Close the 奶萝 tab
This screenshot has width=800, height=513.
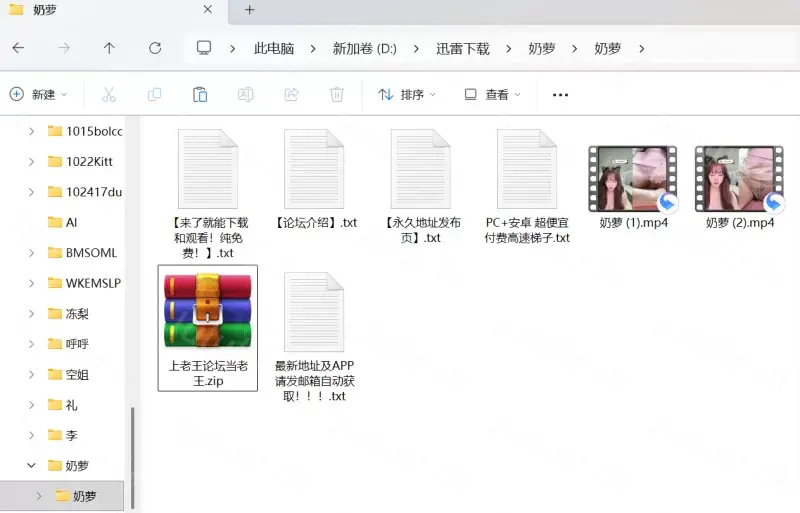click(208, 10)
